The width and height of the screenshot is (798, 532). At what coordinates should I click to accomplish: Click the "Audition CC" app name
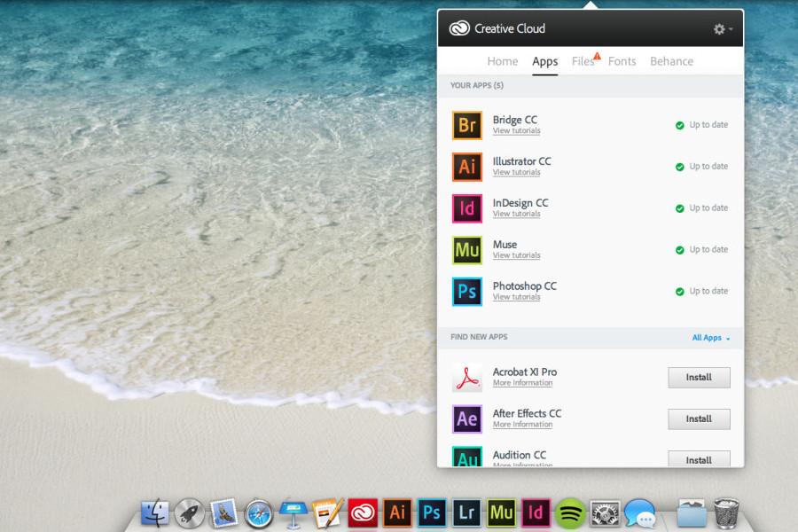tap(520, 455)
